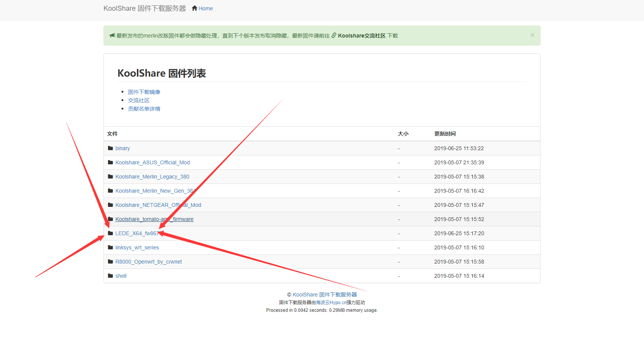Open the shell folder

[121, 276]
